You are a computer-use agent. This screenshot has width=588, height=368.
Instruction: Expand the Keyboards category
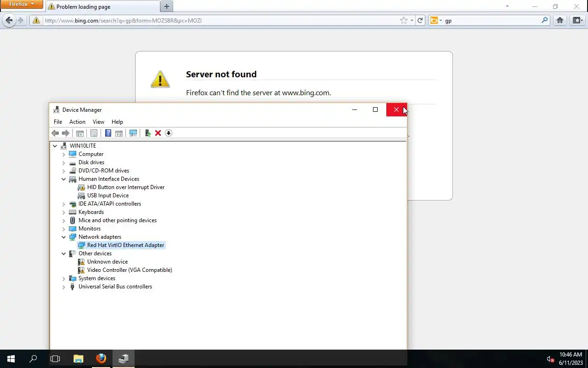pos(64,212)
